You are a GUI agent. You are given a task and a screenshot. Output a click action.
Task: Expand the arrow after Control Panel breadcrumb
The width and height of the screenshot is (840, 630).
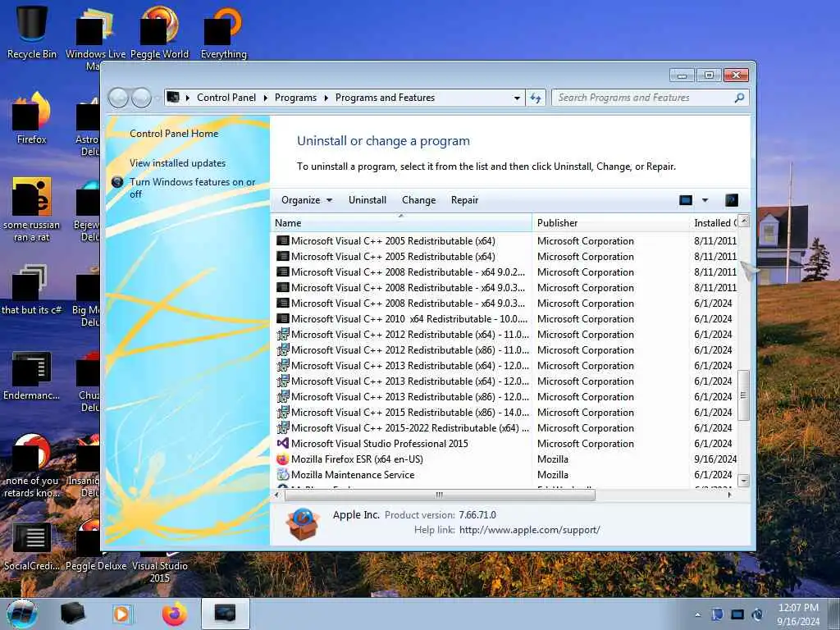pyautogui.click(x=267, y=98)
